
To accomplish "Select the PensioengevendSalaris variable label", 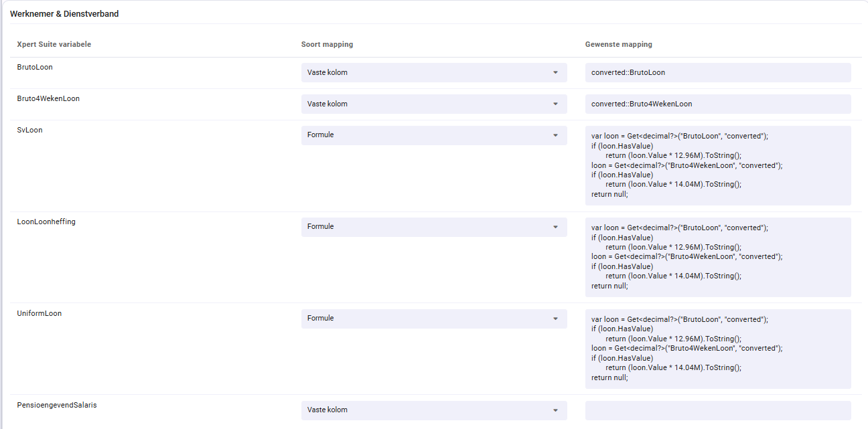I will [x=57, y=405].
